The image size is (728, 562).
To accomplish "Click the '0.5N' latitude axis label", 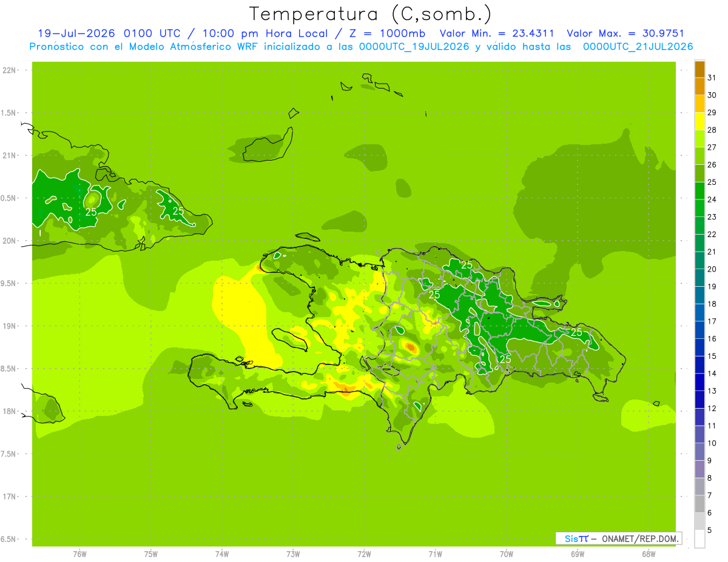I will click(x=9, y=198).
